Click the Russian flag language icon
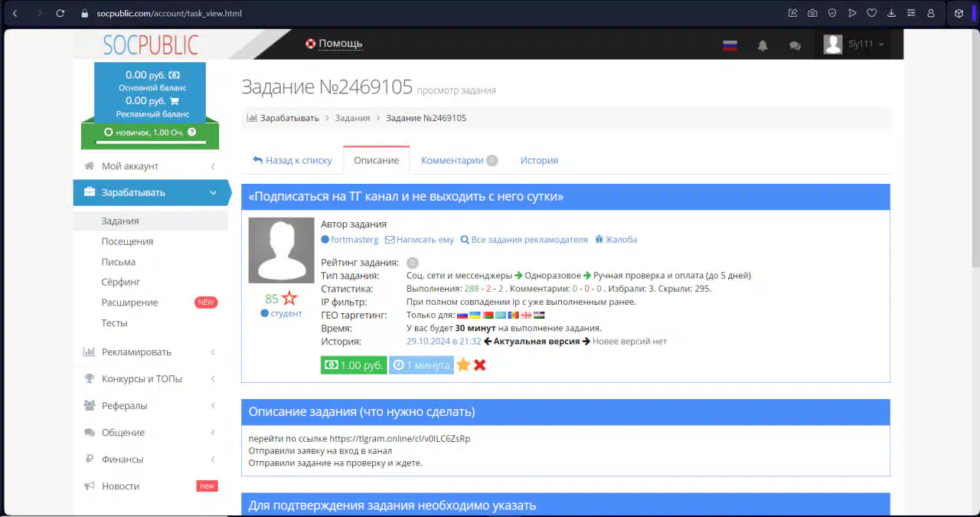Image resolution: width=980 pixels, height=517 pixels. click(x=730, y=45)
